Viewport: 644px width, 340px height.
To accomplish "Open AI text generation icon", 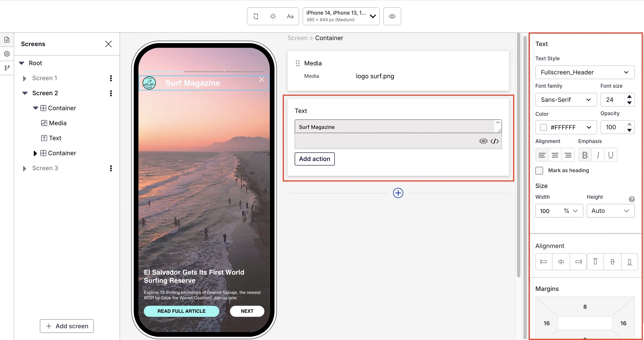I will (x=483, y=141).
